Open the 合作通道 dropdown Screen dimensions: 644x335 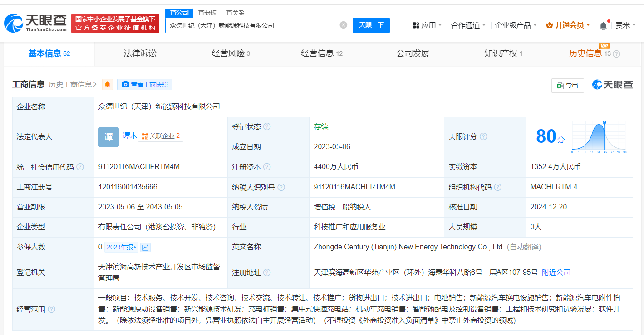click(468, 25)
